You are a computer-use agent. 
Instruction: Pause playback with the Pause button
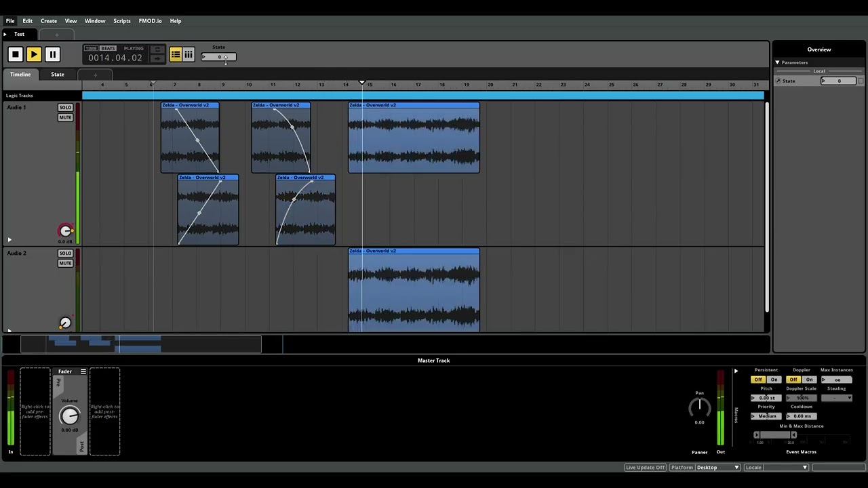52,54
